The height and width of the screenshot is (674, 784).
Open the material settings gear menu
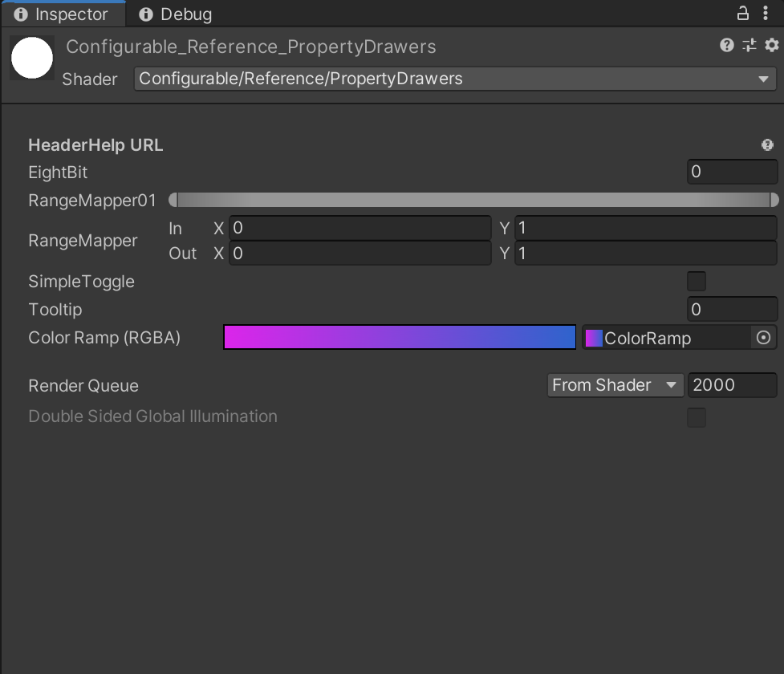pyautogui.click(x=771, y=46)
